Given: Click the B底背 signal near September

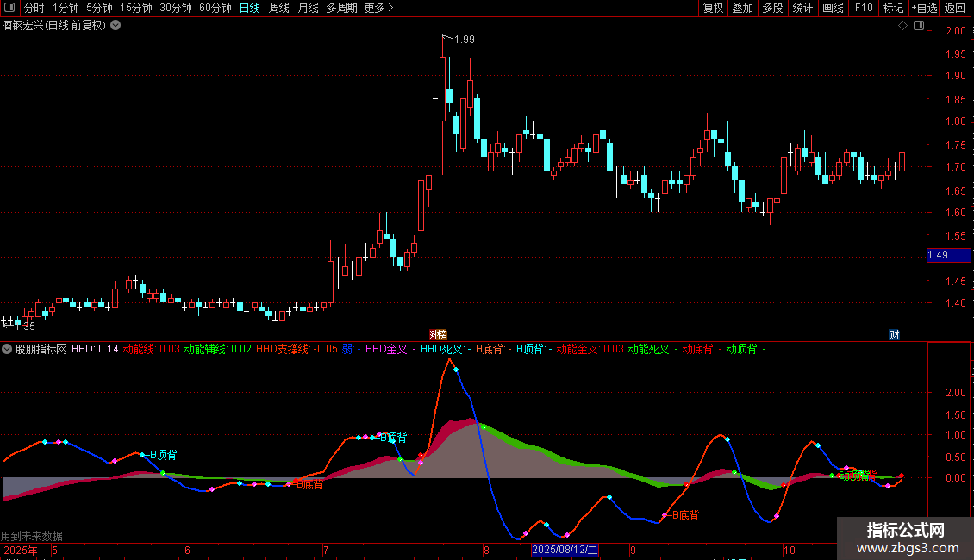Looking at the screenshot, I should (x=686, y=515).
